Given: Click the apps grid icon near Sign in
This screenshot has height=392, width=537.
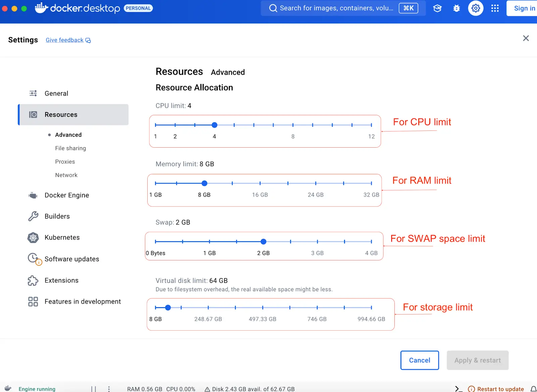Looking at the screenshot, I should pos(495,8).
